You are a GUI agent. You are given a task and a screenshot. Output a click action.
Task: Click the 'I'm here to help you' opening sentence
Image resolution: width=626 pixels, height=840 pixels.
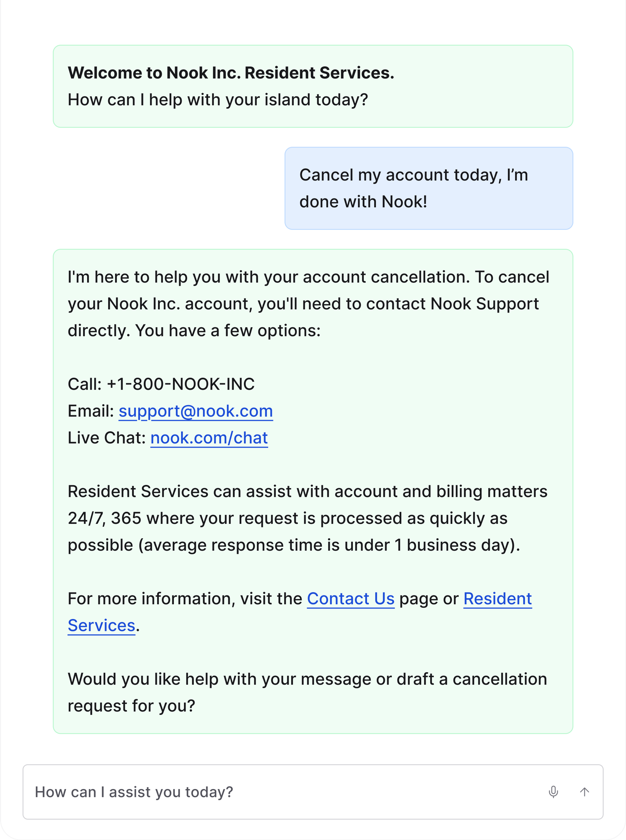tap(269, 277)
